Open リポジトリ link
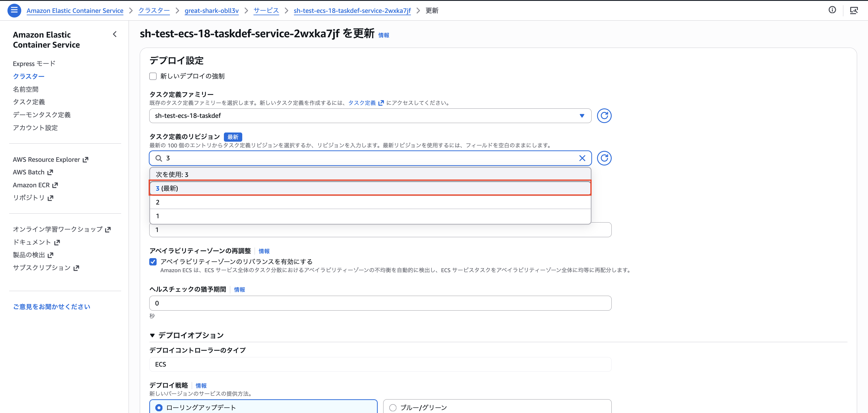Viewport: 868px width, 413px height. tap(29, 198)
